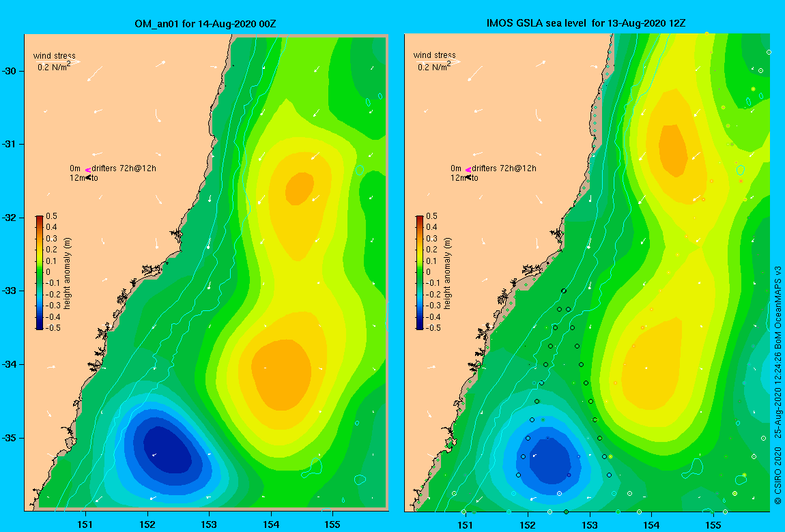Image resolution: width=785 pixels, height=532 pixels.
Task: Click the 152 longitude label under the right map
Action: (x=528, y=525)
